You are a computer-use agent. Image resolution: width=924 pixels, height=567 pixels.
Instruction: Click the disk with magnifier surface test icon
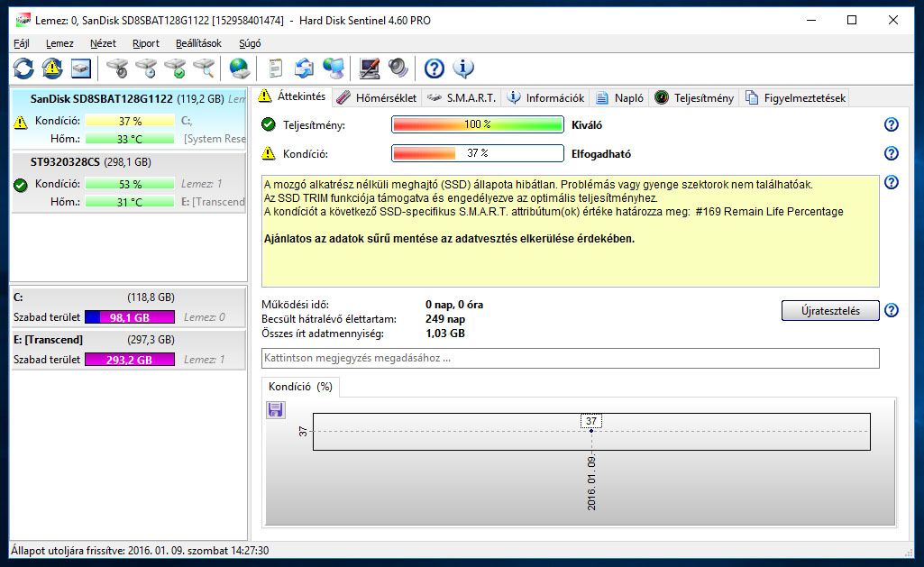point(204,69)
